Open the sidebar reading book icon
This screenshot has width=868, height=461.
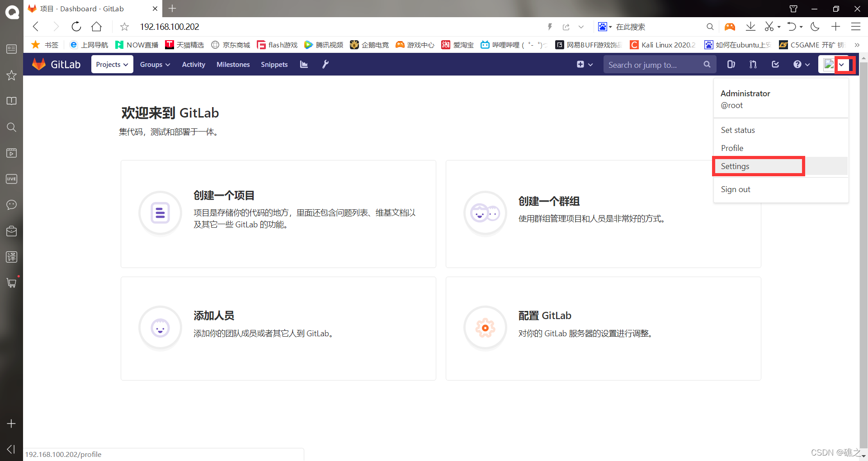coord(11,101)
